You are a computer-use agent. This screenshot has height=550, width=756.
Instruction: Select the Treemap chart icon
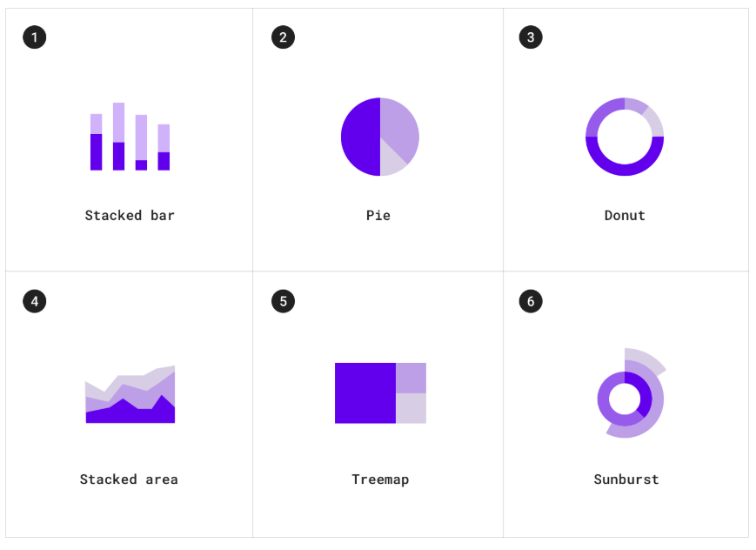(380, 393)
